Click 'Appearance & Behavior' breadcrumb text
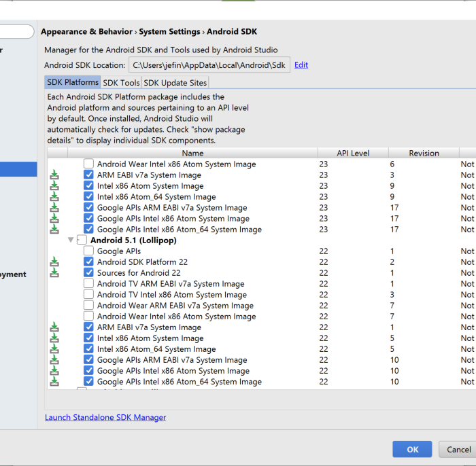 pyautogui.click(x=87, y=31)
